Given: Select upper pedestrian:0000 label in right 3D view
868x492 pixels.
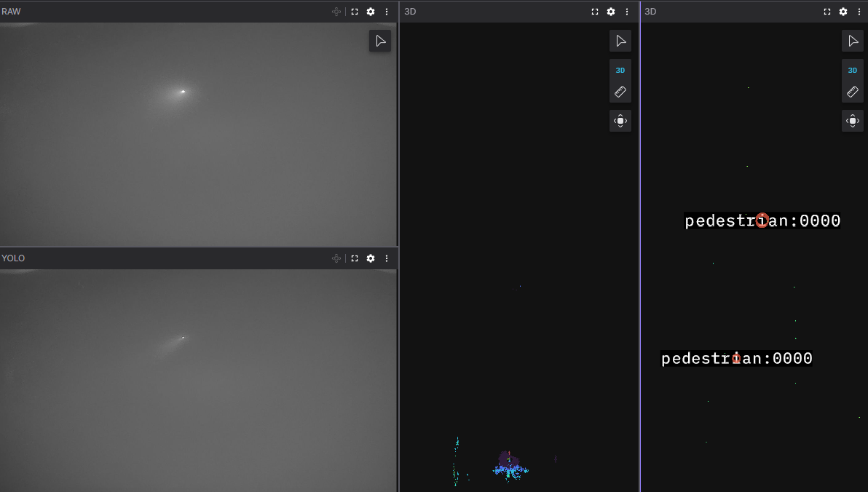Looking at the screenshot, I should [x=762, y=221].
